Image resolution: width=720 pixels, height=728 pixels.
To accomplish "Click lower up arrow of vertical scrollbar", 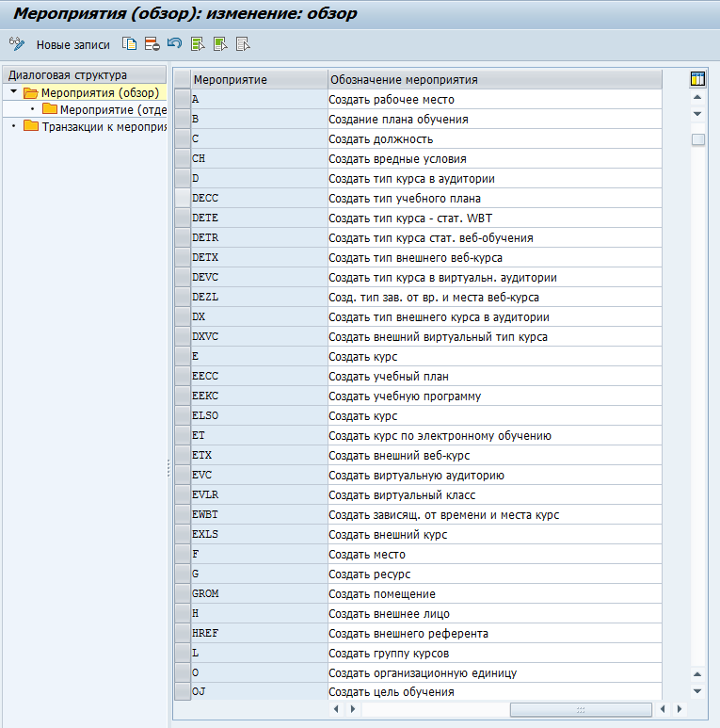I will coord(697,674).
